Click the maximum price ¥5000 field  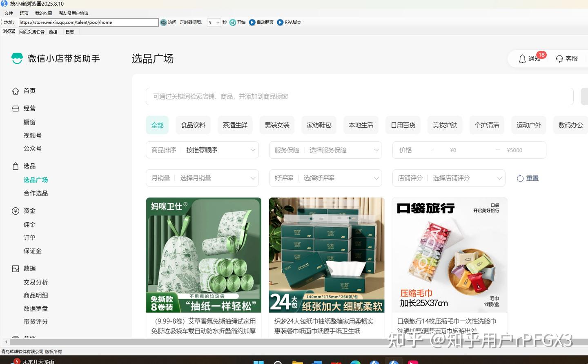(514, 150)
